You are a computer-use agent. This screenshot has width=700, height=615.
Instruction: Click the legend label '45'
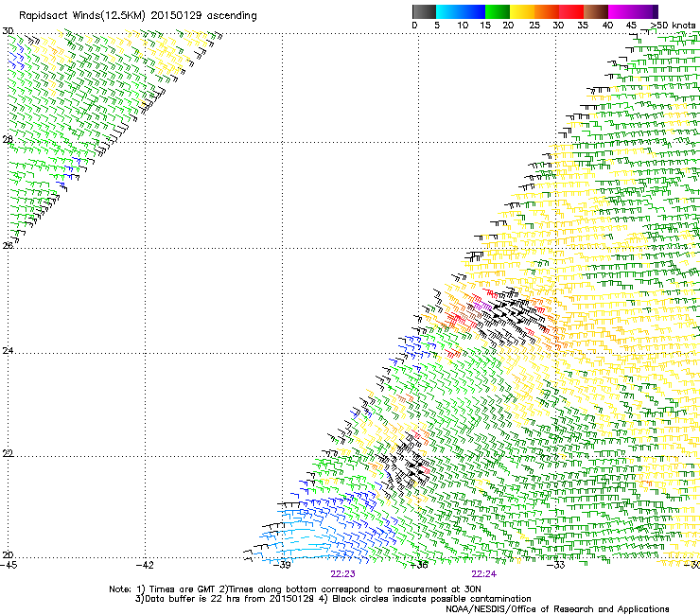(x=631, y=26)
